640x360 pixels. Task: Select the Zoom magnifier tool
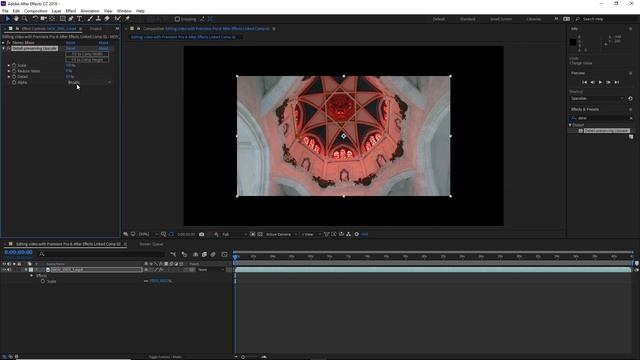click(x=25, y=19)
